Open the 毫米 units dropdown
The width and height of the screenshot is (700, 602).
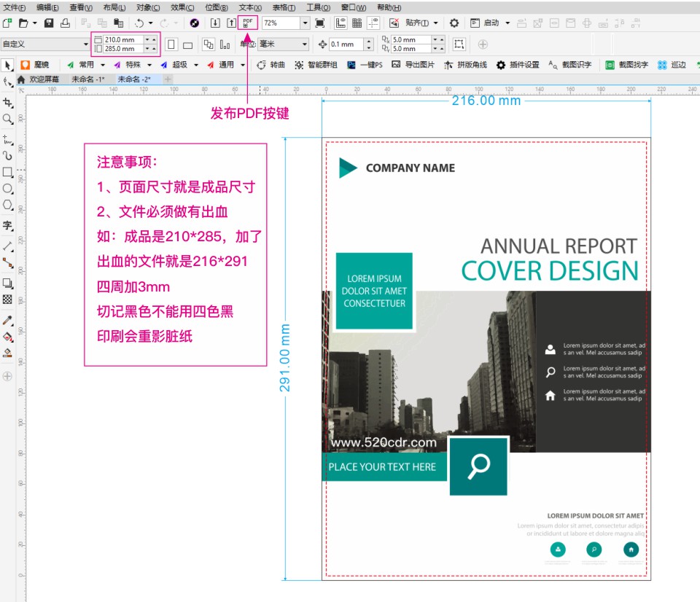pos(305,44)
